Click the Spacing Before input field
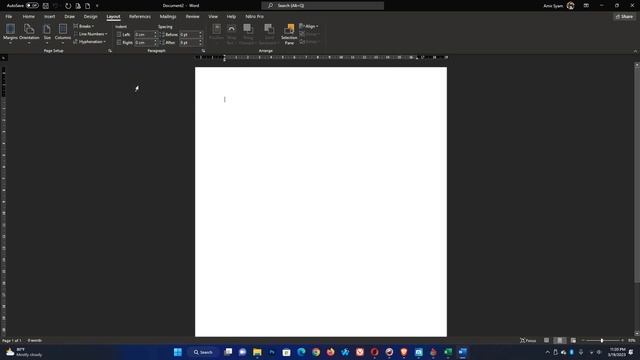 189,34
